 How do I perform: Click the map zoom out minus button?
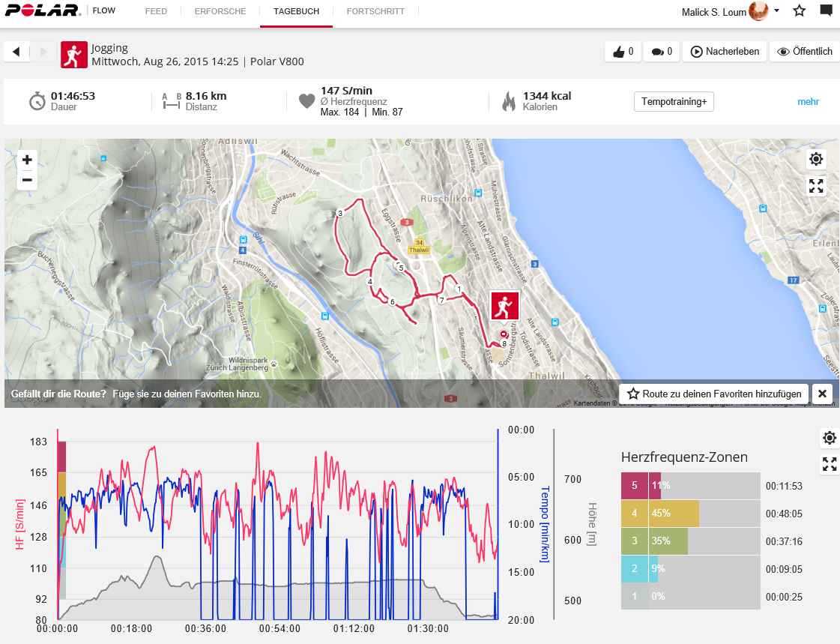tap(27, 180)
